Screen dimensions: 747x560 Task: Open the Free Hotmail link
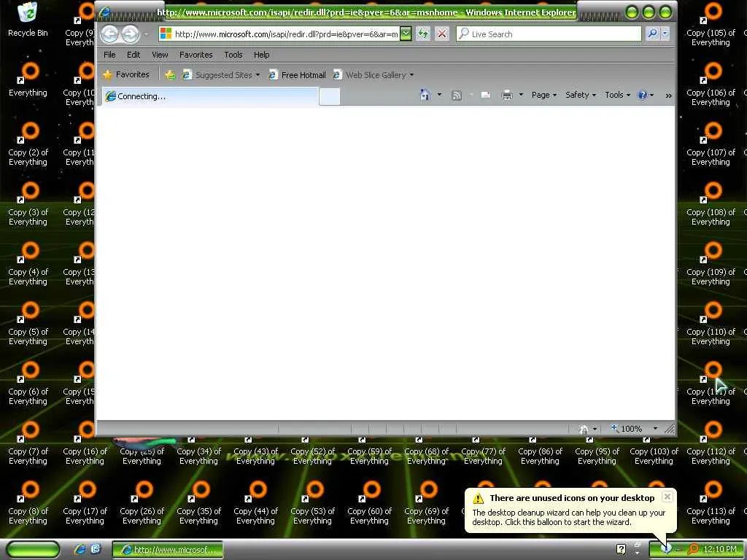[298, 75]
